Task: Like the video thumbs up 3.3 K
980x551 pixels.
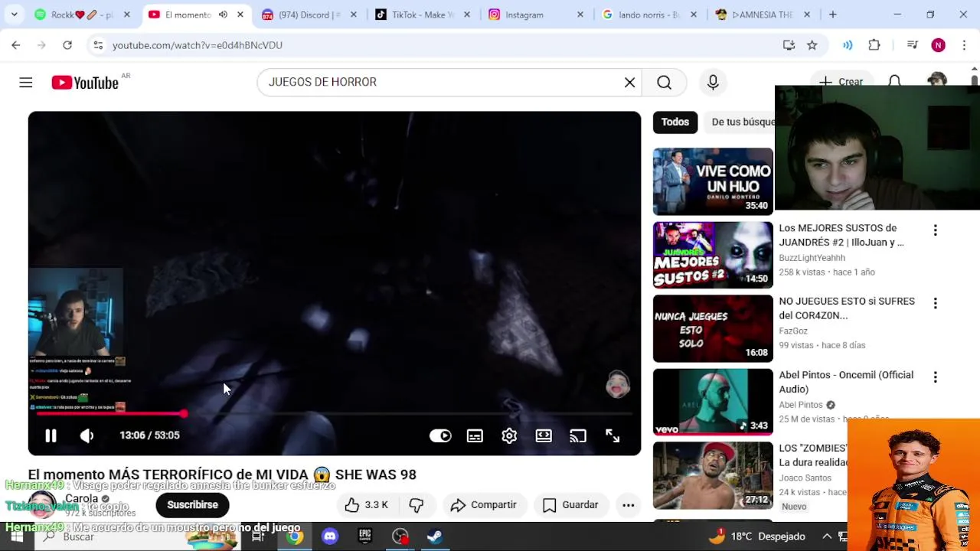Action: point(366,505)
